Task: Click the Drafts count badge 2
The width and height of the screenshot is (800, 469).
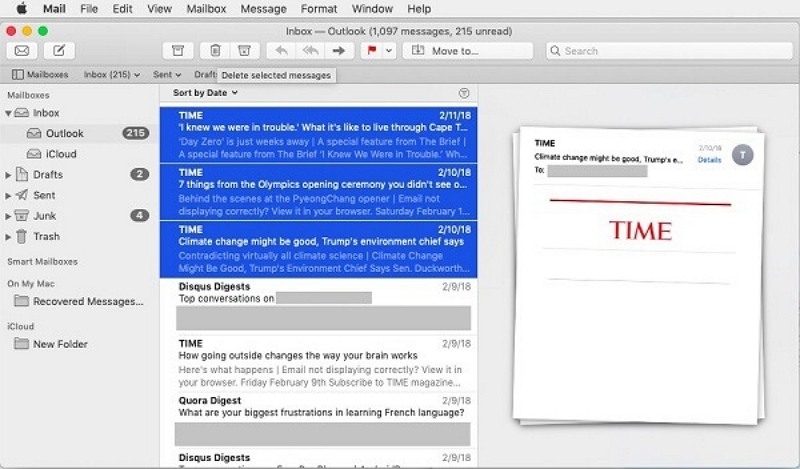Action: pyautogui.click(x=139, y=175)
